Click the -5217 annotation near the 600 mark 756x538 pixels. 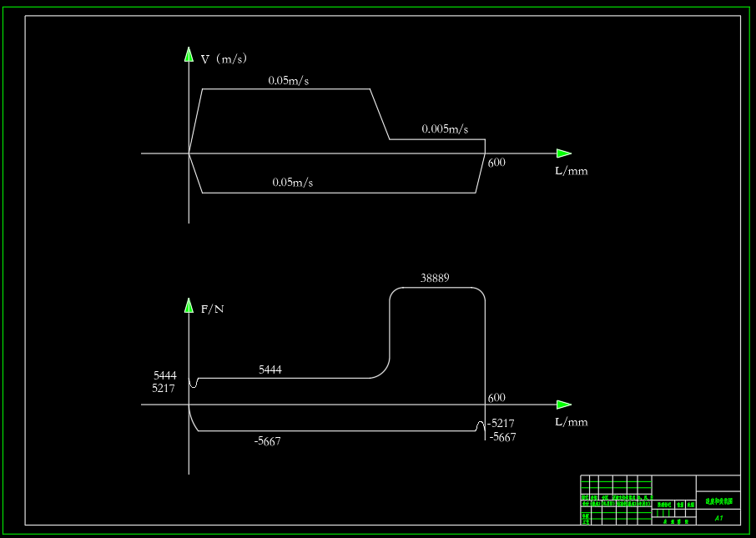coord(501,423)
